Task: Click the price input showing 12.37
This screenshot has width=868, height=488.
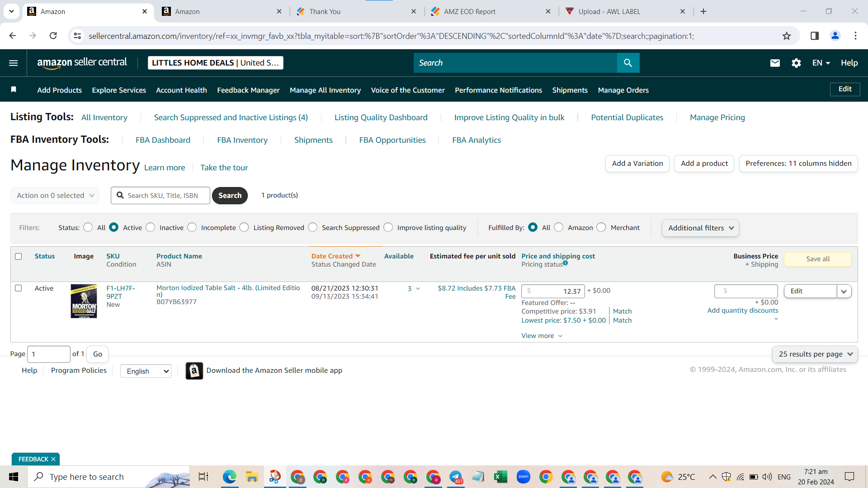Action: [x=553, y=291]
